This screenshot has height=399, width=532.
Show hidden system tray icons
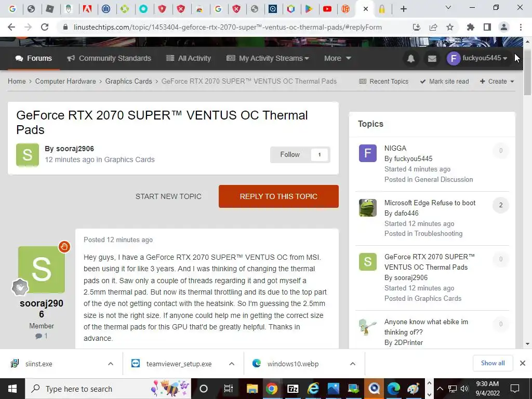[440, 389]
